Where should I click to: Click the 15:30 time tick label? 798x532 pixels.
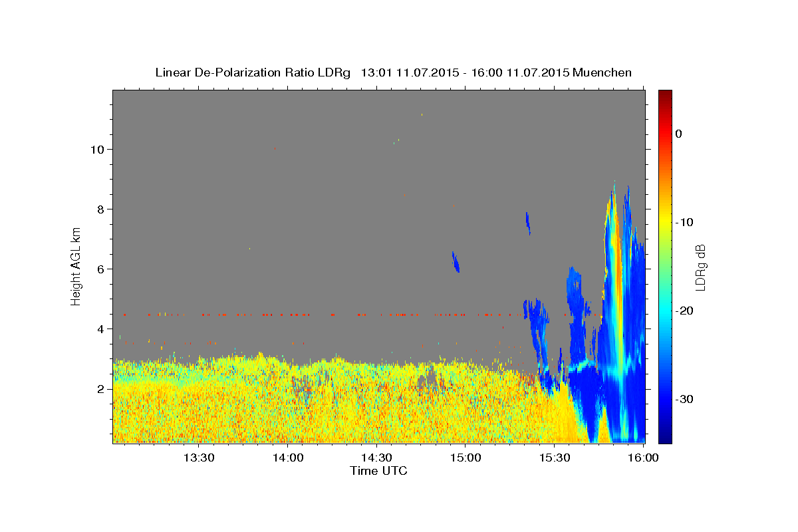(555, 458)
